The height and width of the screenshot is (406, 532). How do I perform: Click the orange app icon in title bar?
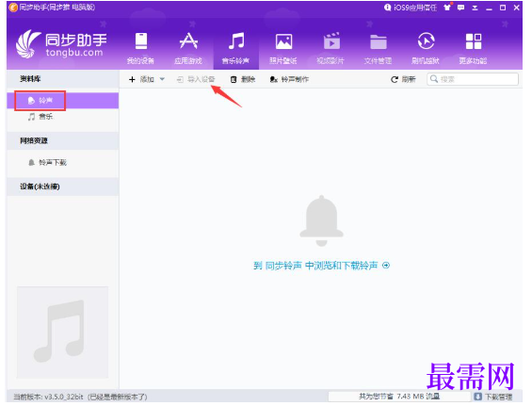pyautogui.click(x=13, y=8)
